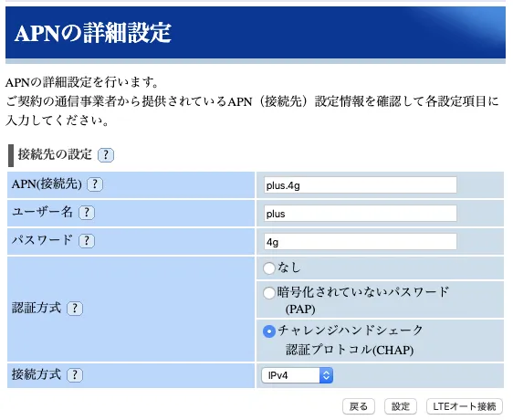Click the blue arrows of the IPv4 selector
This screenshot has width=513, height=420.
click(x=326, y=375)
